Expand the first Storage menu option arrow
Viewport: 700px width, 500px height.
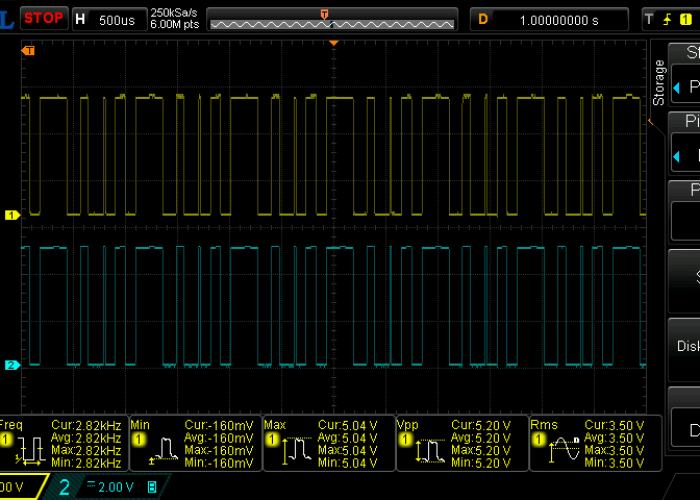[675, 86]
